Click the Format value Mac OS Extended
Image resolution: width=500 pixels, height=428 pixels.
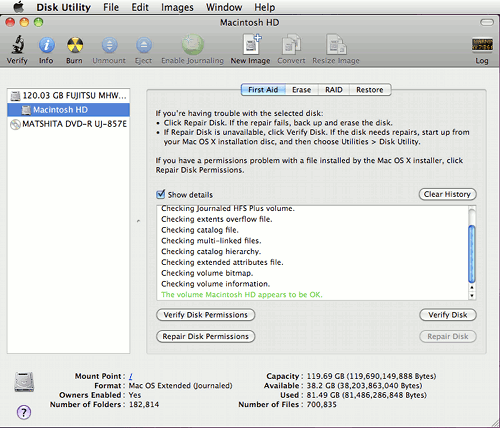180,386
